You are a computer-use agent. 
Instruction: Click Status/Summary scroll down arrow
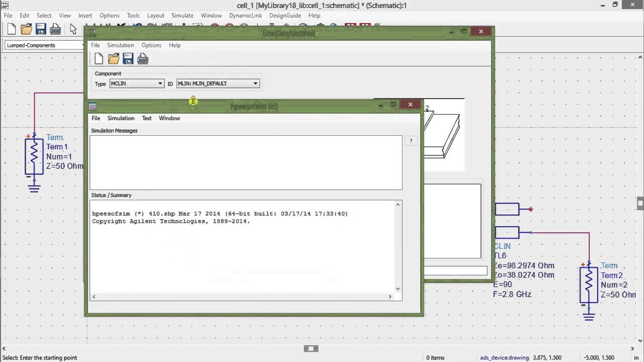coord(398,289)
